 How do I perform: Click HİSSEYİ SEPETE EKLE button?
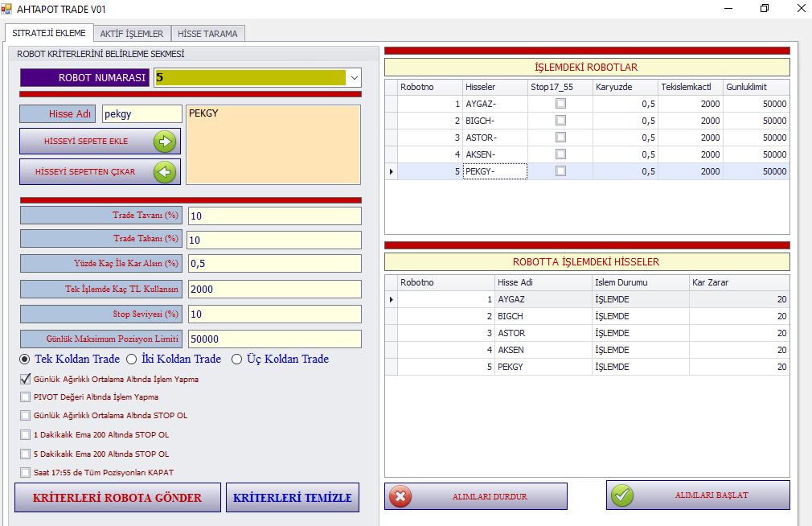[x=100, y=142]
